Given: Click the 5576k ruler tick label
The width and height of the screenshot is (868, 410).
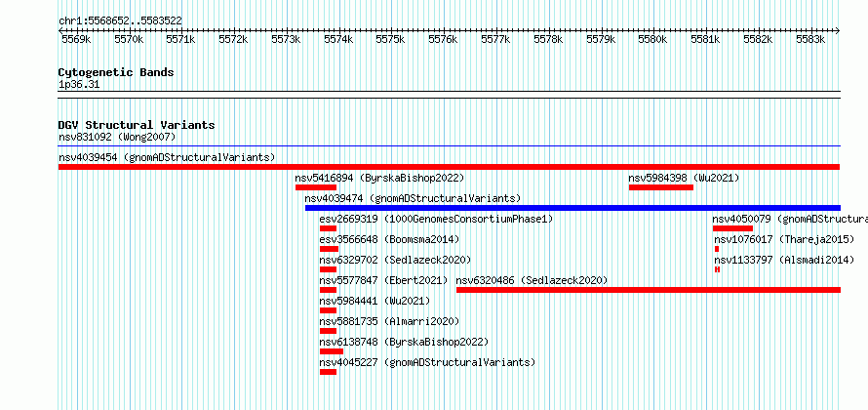Looking at the screenshot, I should pyautogui.click(x=444, y=40).
